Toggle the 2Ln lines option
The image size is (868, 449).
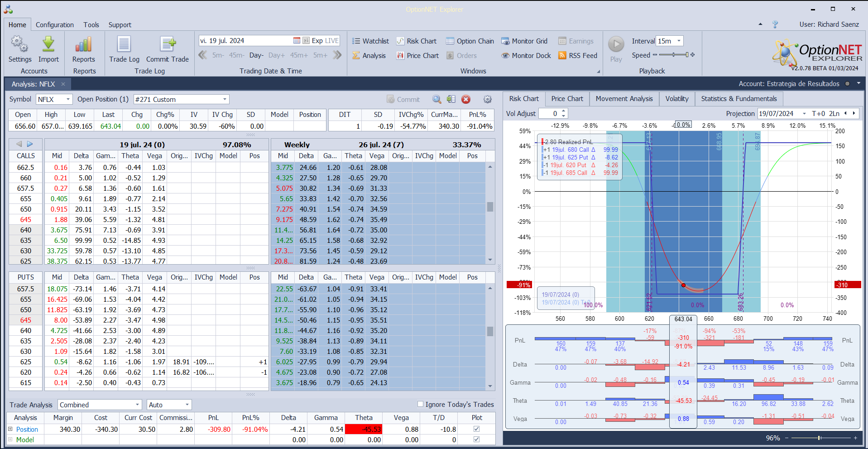[x=834, y=114]
